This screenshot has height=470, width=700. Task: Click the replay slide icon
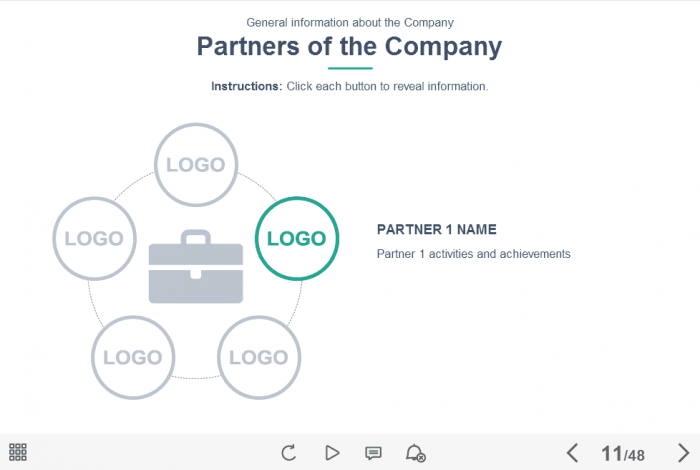[289, 452]
